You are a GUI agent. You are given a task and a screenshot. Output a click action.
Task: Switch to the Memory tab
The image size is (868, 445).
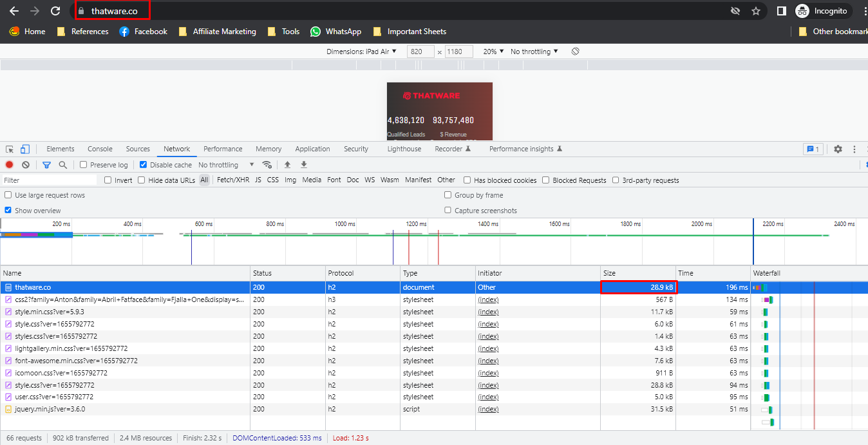tap(269, 149)
